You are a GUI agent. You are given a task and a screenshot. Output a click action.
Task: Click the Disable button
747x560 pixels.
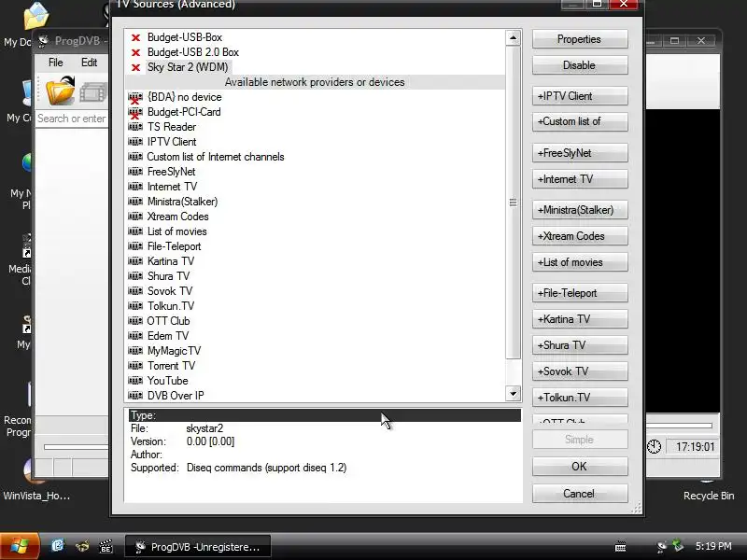579,65
